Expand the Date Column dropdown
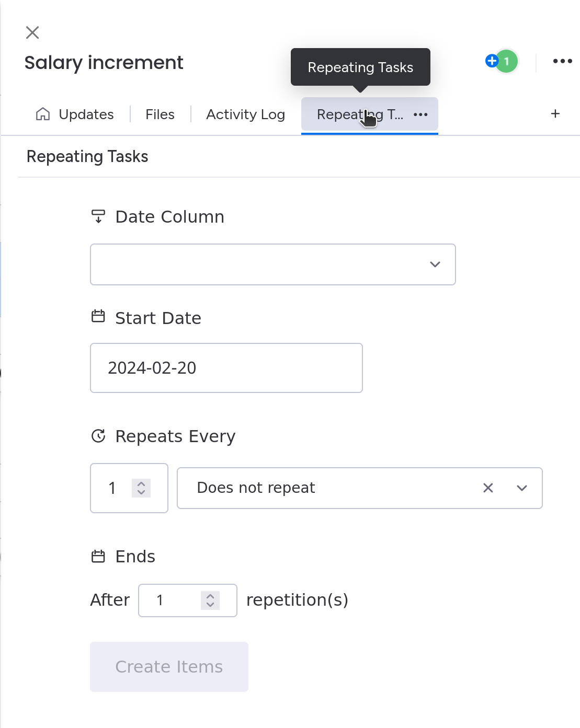 click(435, 264)
